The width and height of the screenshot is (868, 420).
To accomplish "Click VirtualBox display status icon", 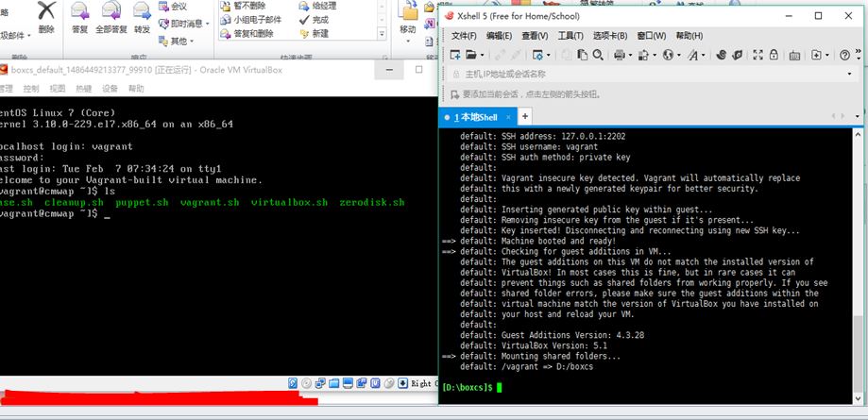I will click(348, 383).
